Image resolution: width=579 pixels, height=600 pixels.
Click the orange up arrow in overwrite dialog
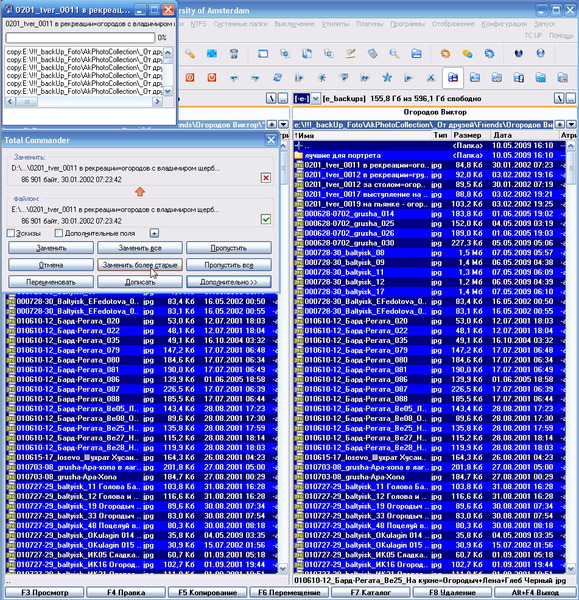click(140, 191)
